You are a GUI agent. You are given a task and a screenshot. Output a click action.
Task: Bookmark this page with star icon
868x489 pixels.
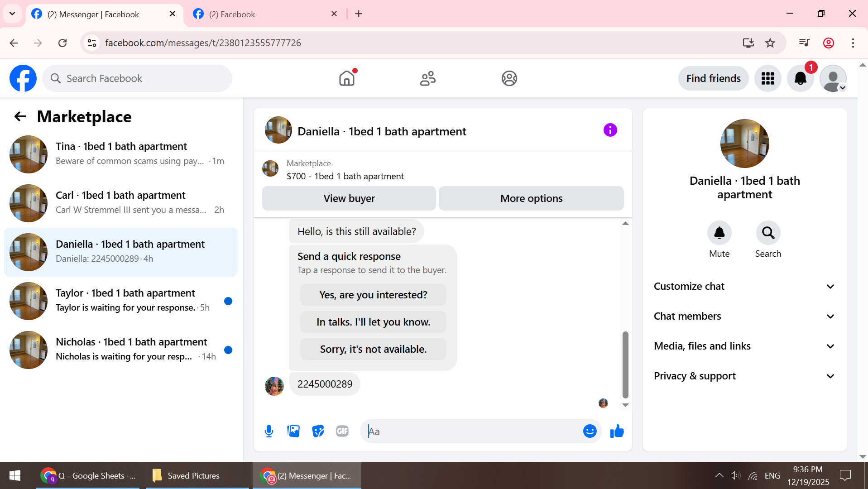[770, 43]
